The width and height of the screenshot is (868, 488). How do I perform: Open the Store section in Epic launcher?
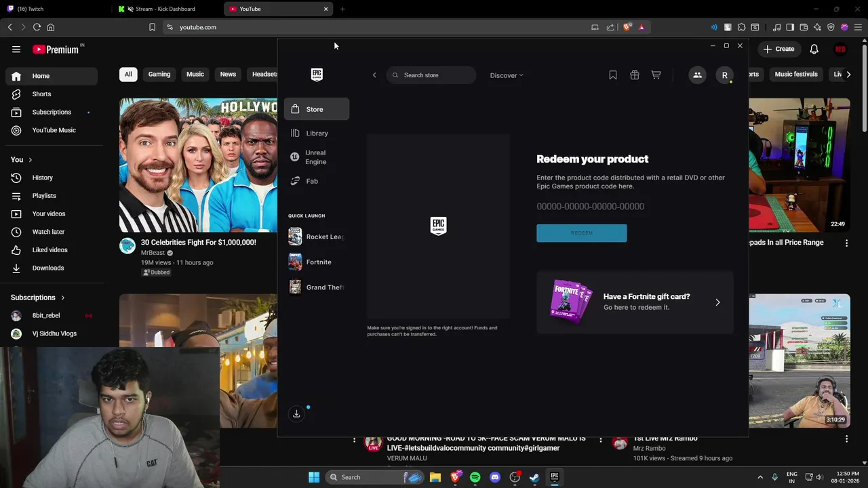point(317,109)
